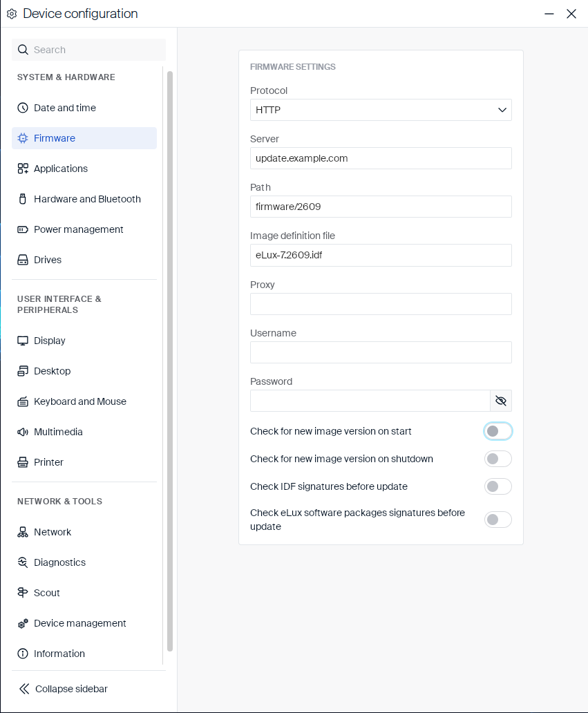The image size is (588, 713).
Task: Click the Path field firmware/2609
Action: click(x=381, y=207)
